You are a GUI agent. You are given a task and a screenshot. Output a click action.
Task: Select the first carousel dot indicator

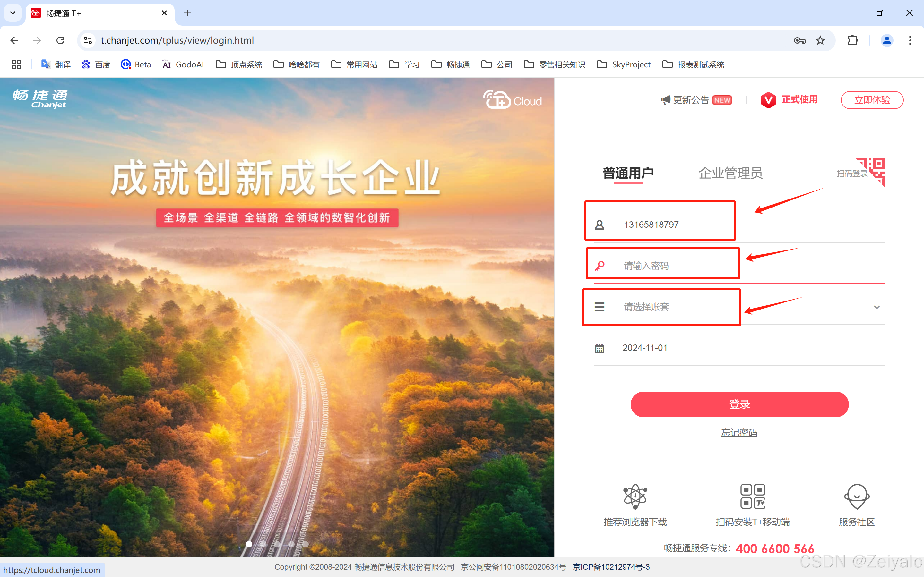[249, 544]
